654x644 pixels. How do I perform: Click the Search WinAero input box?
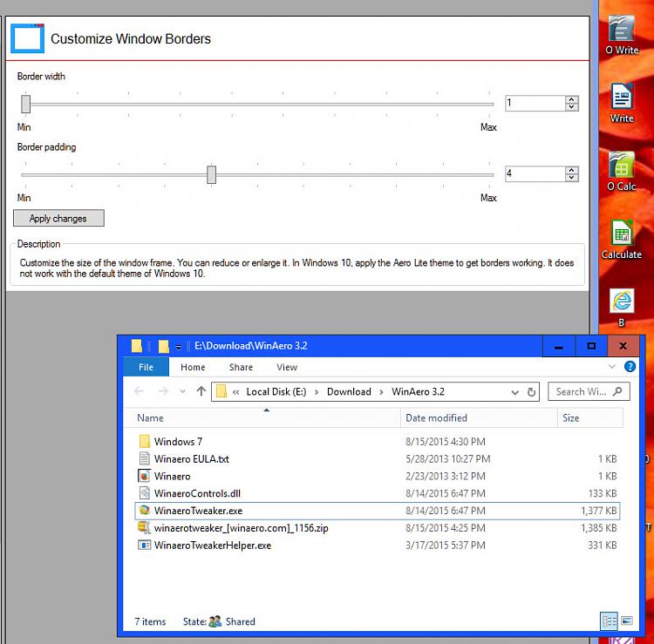pyautogui.click(x=589, y=391)
